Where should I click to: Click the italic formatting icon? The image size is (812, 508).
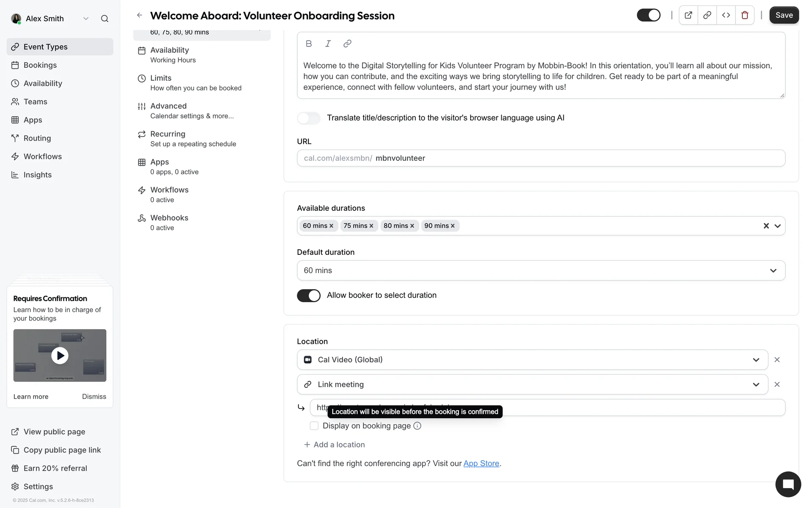point(328,44)
